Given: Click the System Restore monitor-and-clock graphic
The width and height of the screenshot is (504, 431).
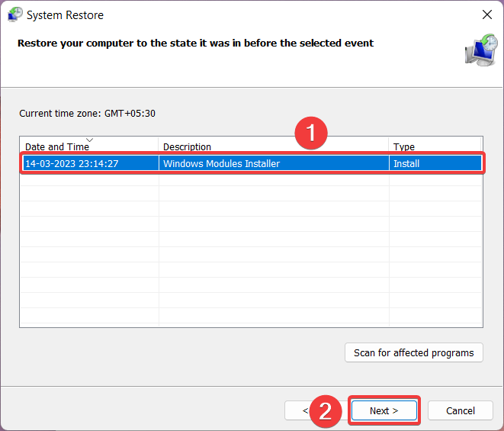Looking at the screenshot, I should click(481, 50).
